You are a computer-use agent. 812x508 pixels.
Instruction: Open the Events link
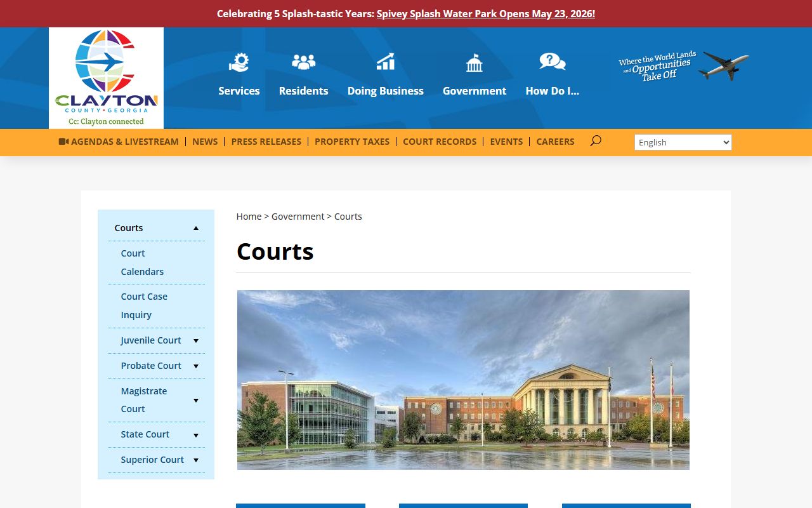pyautogui.click(x=506, y=142)
